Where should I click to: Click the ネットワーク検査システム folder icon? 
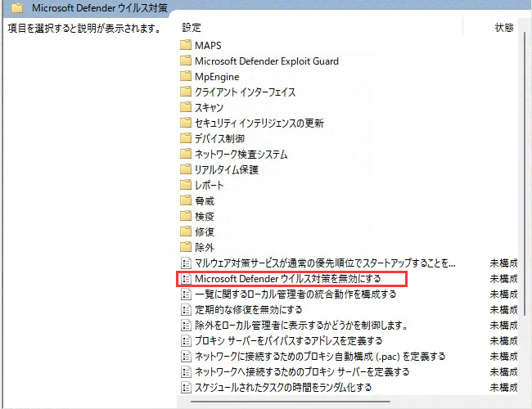click(186, 154)
